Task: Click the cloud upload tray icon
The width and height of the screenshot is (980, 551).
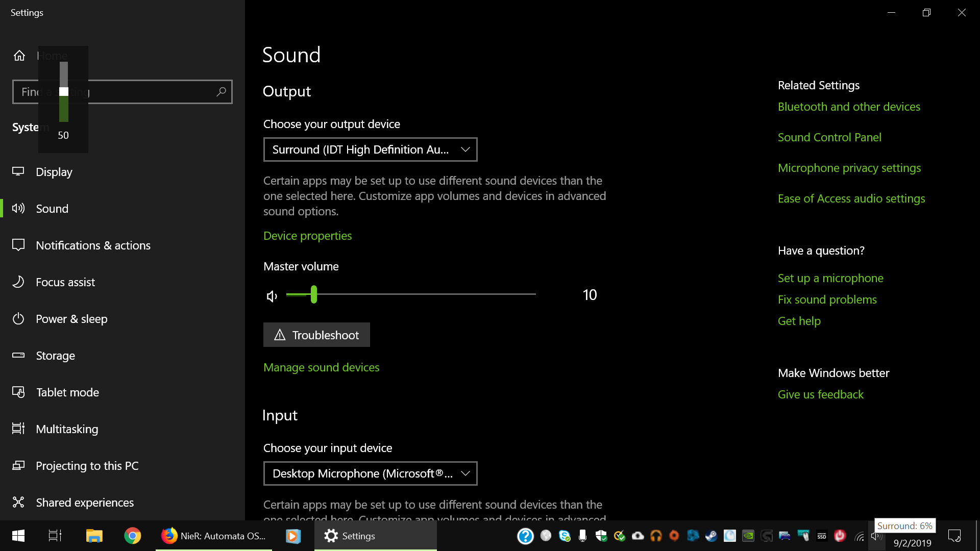Action: pos(638,536)
